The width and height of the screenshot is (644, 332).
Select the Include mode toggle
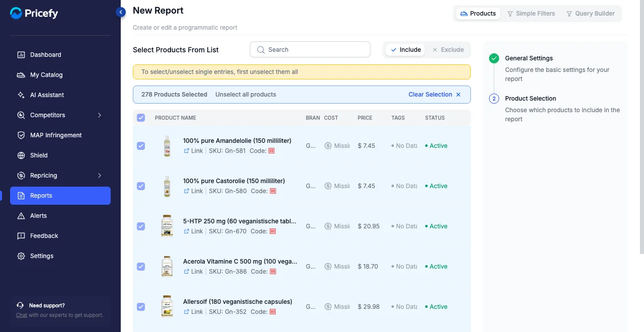[406, 50]
